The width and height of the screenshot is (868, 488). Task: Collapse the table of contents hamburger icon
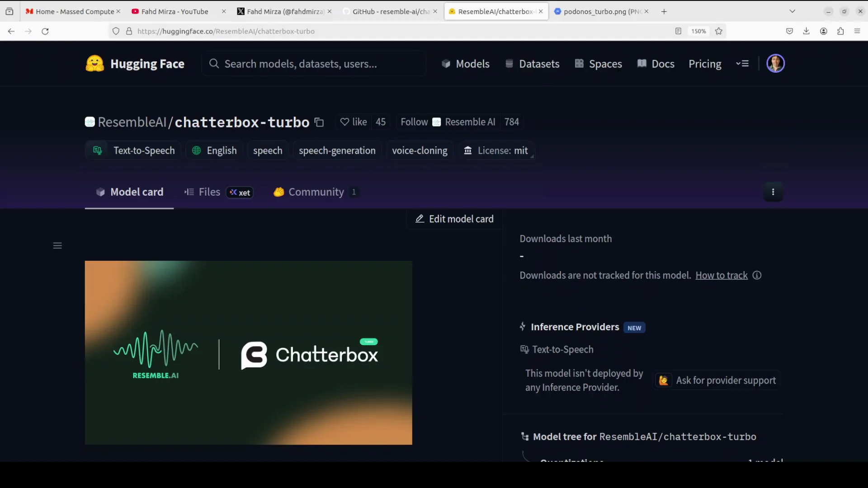coord(57,245)
